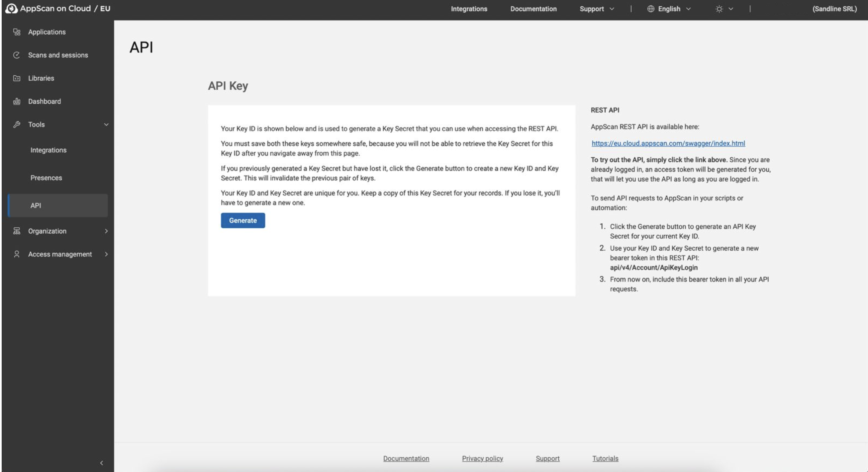This screenshot has height=472, width=868.
Task: Click the Sandline SRL account label
Action: pos(834,9)
